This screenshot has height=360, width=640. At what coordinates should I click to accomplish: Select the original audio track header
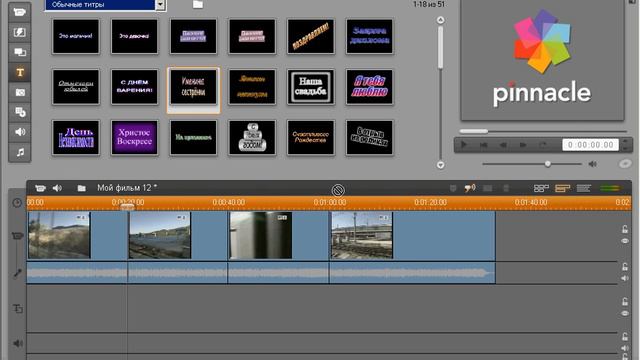point(17,273)
